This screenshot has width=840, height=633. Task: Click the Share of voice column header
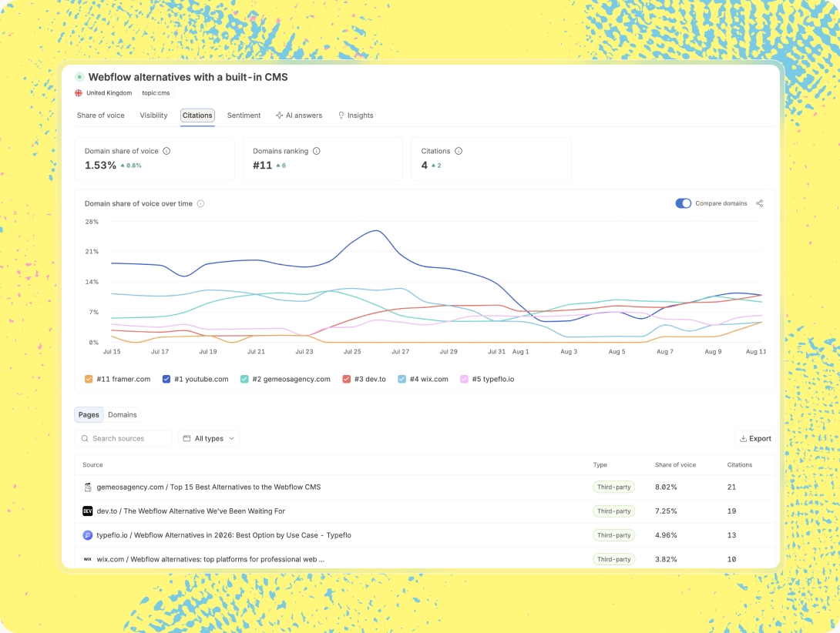click(676, 465)
